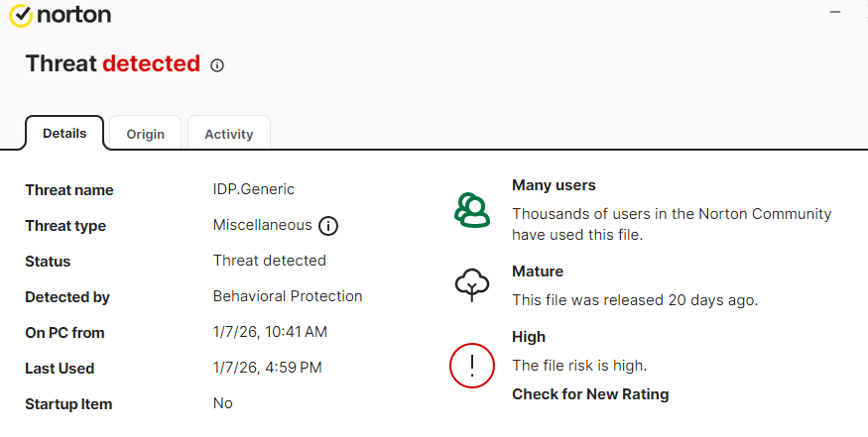
Task: Switch to the Details tab
Action: pos(64,133)
